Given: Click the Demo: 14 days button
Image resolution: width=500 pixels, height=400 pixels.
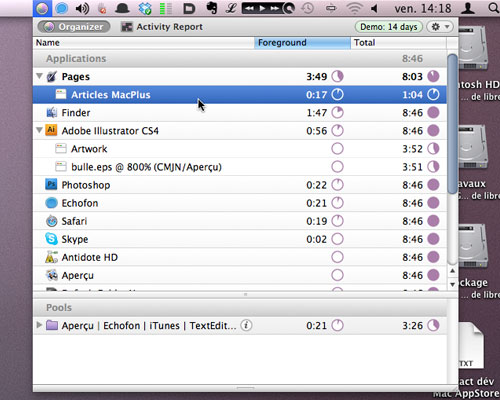Looking at the screenshot, I should (x=389, y=27).
